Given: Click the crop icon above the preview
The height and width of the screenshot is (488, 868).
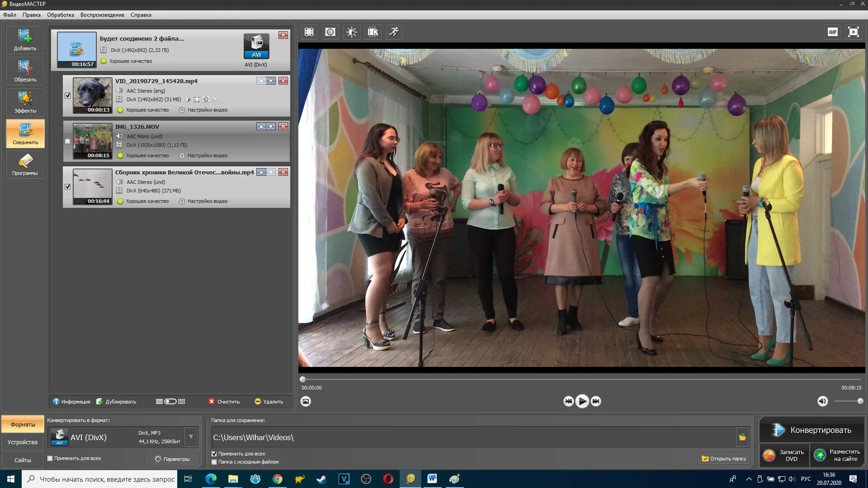Looking at the screenshot, I should pos(309,32).
